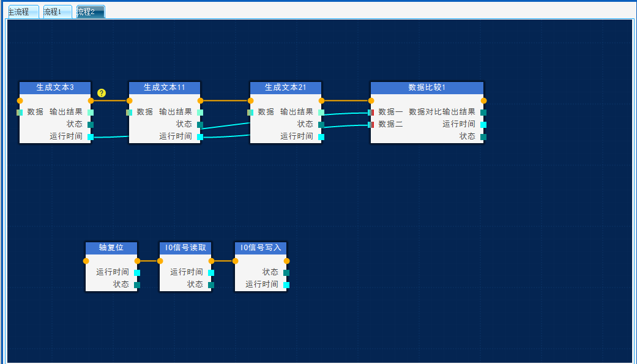The width and height of the screenshot is (637, 364).
Task: Click 生成文本11 运行时间 output port
Action: (x=200, y=137)
